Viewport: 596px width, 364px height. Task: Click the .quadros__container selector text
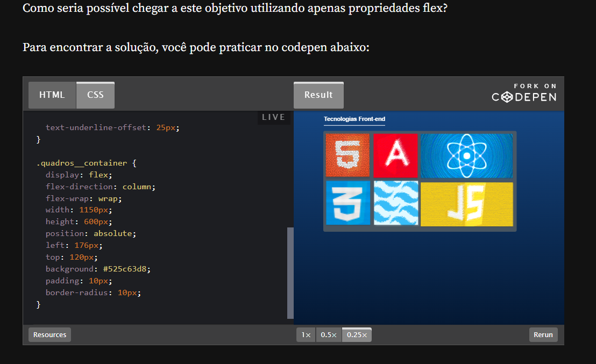tap(82, 163)
